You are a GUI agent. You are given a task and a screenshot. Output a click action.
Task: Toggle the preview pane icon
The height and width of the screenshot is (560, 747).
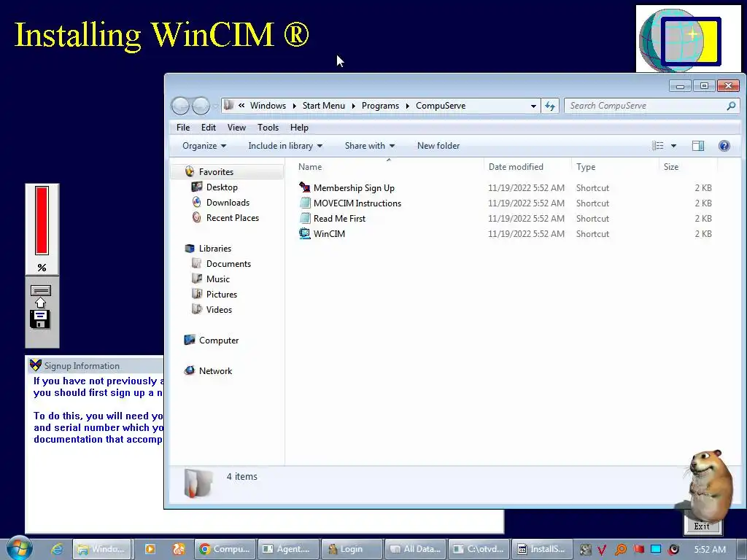click(x=698, y=146)
